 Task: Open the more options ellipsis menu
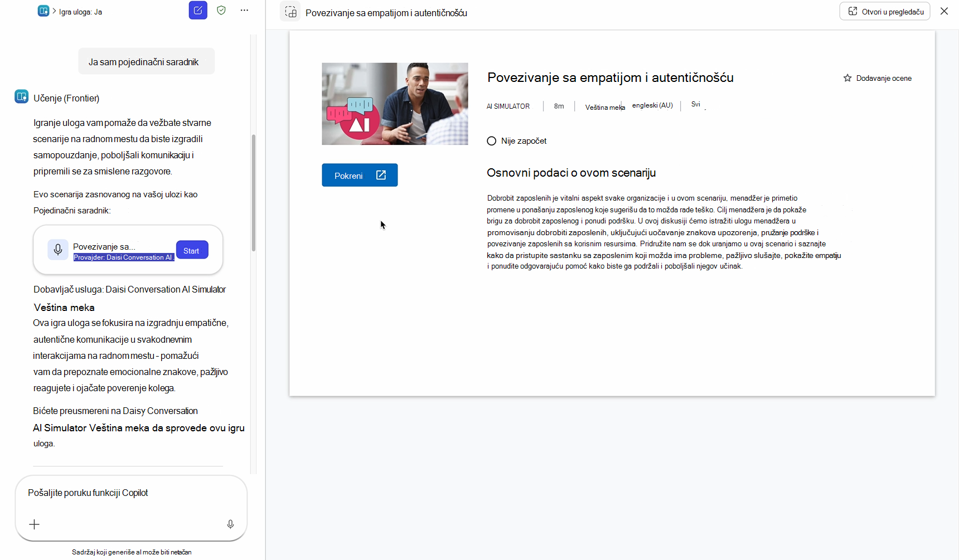(x=244, y=10)
